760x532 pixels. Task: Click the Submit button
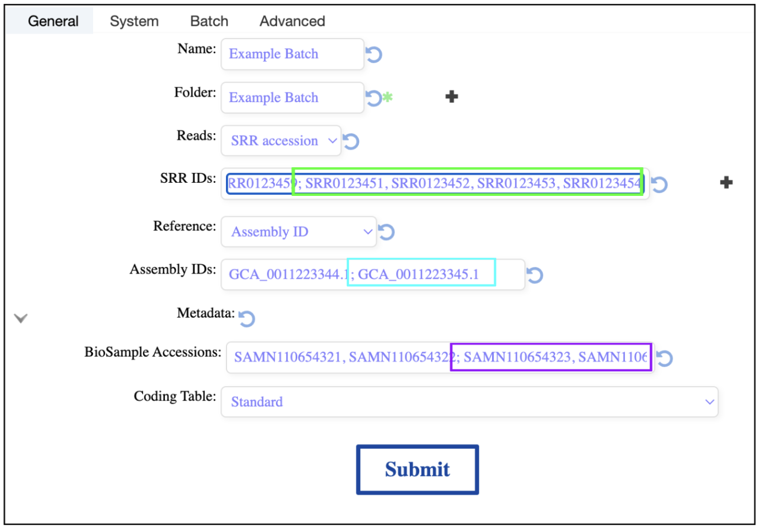click(417, 469)
